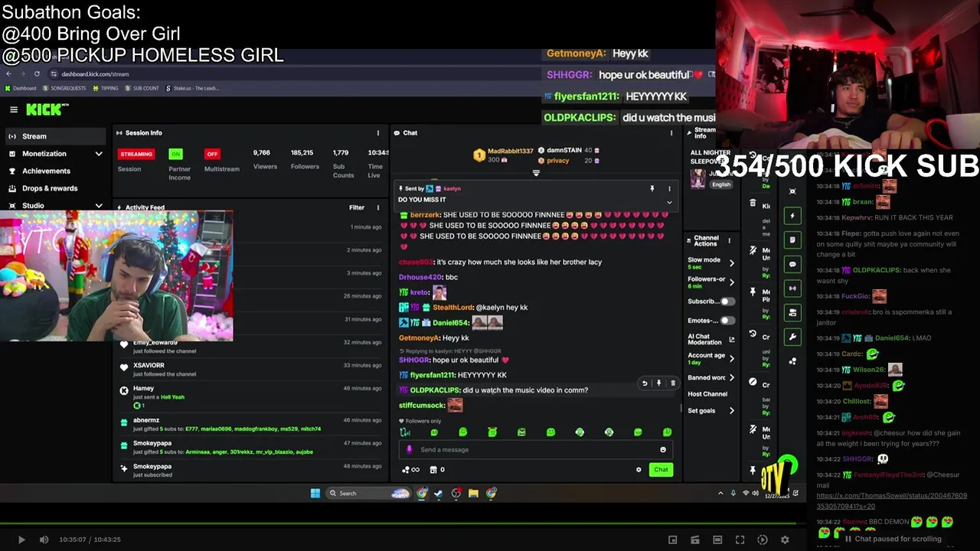Open Set goals settings
The image size is (980, 551).
click(x=710, y=411)
